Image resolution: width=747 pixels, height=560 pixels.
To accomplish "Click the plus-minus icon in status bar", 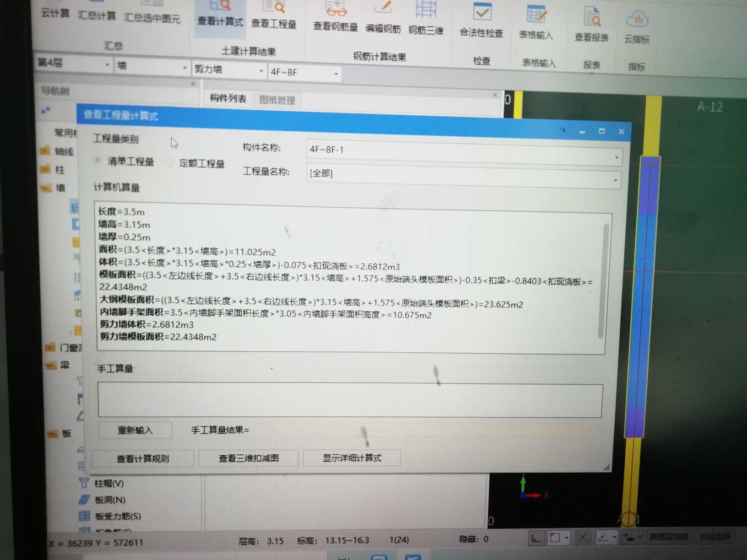I will point(629,537).
